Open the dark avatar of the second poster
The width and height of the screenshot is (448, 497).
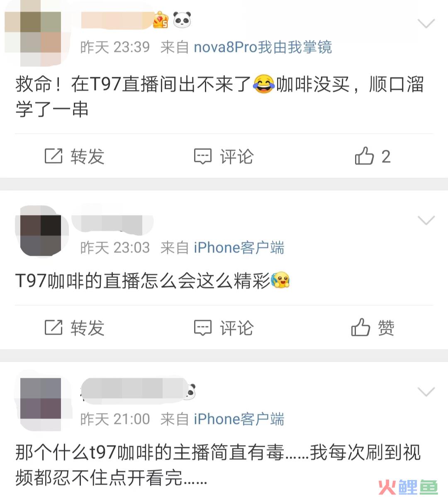click(41, 231)
